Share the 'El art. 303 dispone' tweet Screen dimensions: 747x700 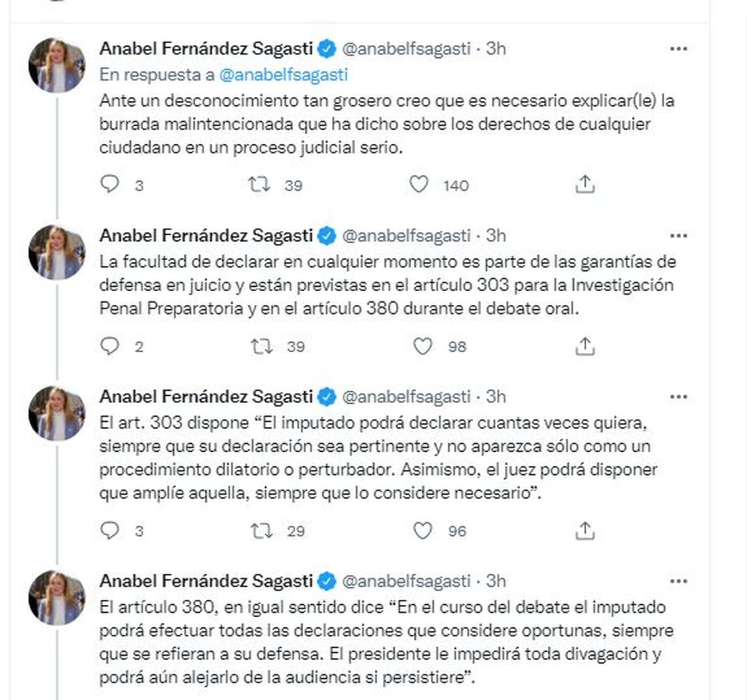[585, 530]
